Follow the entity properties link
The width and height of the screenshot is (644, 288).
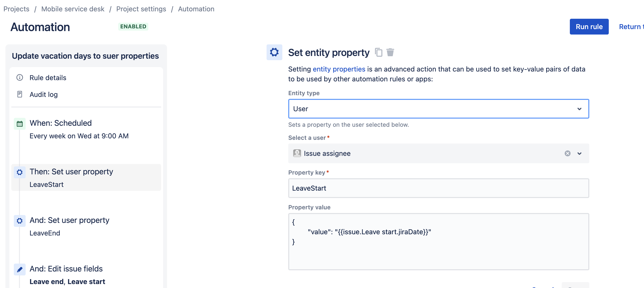click(x=339, y=69)
